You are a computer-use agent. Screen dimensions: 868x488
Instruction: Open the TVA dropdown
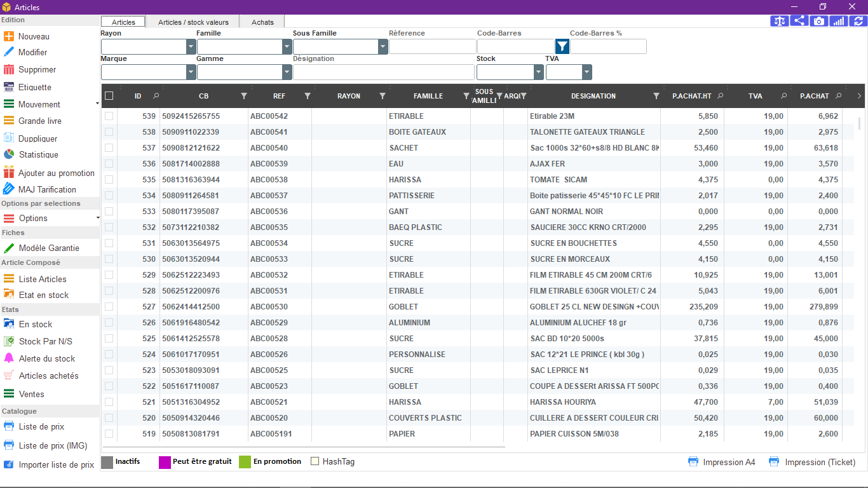[587, 72]
